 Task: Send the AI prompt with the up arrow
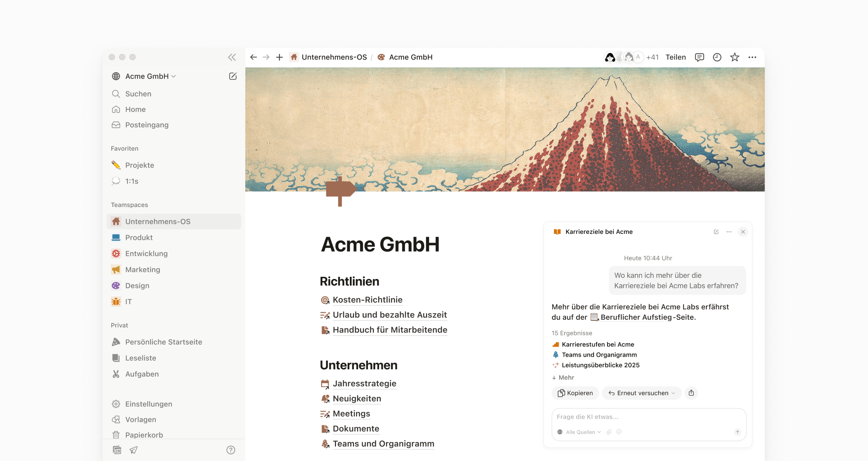pos(737,432)
